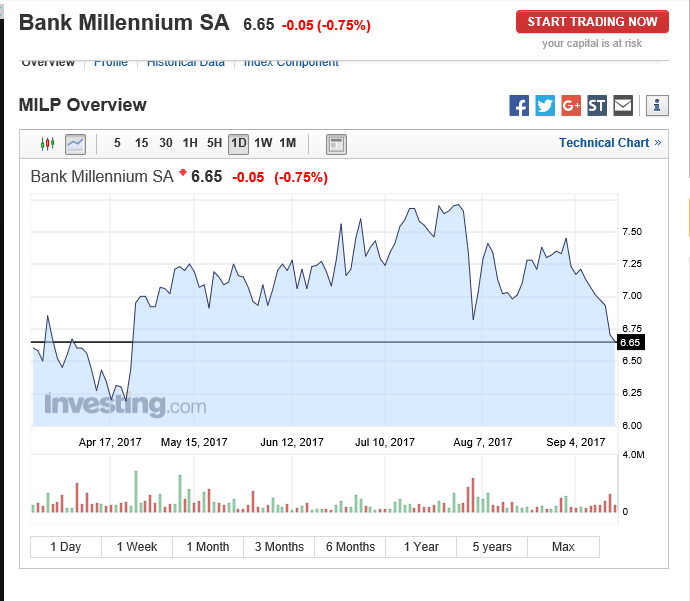Open the Index Component tab
This screenshot has width=690, height=601.
[x=291, y=63]
